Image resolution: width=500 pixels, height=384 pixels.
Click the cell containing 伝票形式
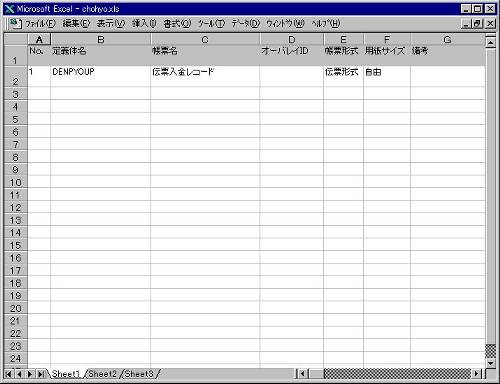343,77
